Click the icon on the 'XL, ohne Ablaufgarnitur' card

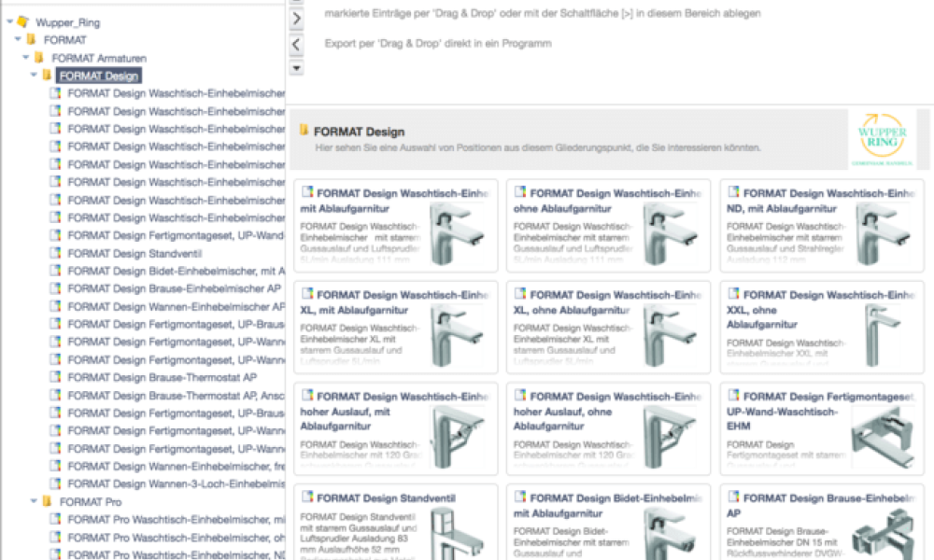pyautogui.click(x=520, y=293)
